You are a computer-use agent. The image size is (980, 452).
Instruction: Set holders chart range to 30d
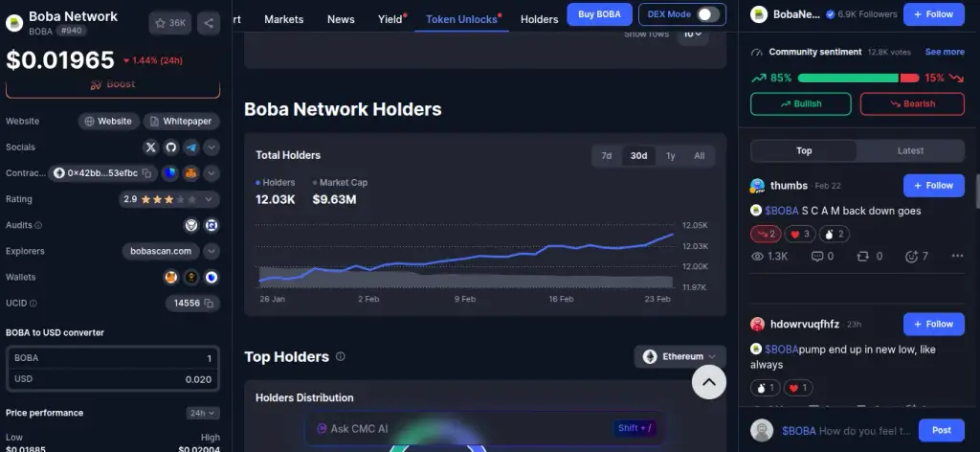click(x=638, y=156)
